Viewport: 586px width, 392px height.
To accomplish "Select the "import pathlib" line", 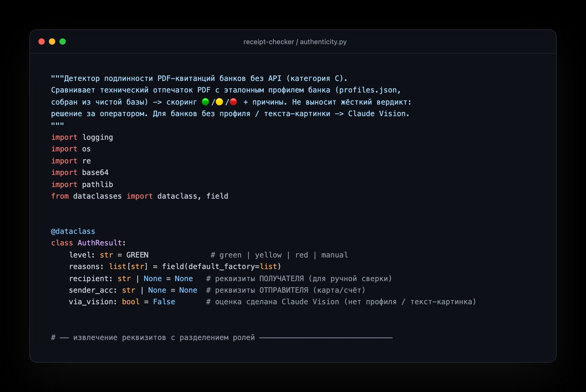I will click(82, 184).
